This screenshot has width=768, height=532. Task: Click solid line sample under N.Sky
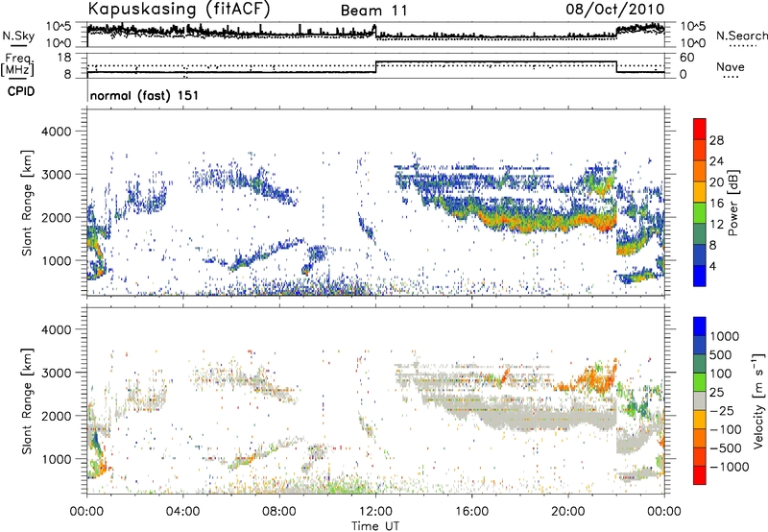pos(18,45)
